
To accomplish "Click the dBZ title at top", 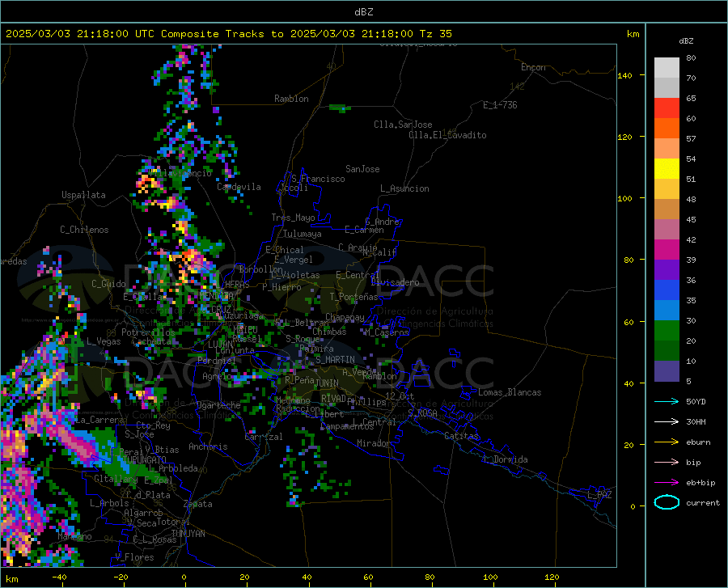I will 363,12.
